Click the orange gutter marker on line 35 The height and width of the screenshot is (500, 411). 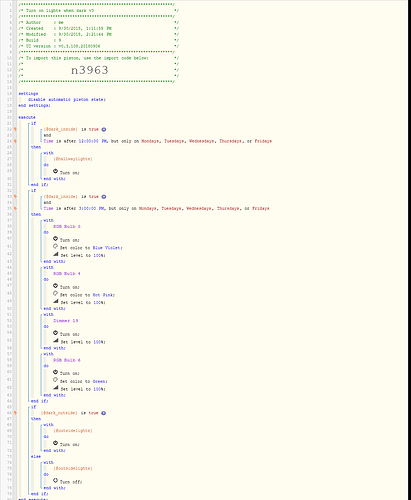click(15, 208)
